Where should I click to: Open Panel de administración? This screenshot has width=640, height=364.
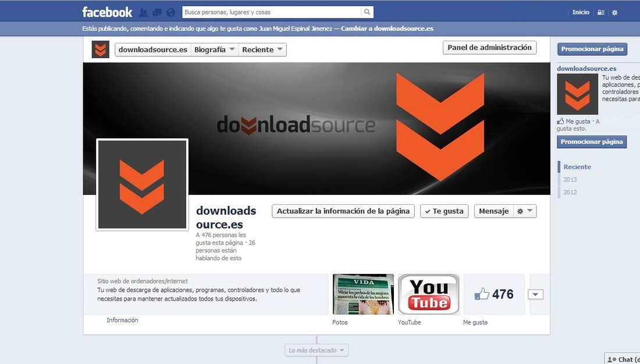pos(489,47)
